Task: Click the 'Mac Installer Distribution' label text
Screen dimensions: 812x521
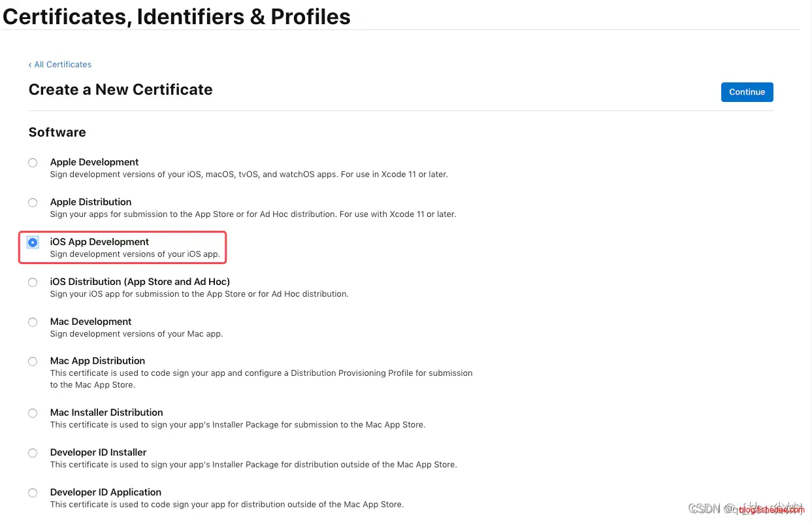Action: 106,412
